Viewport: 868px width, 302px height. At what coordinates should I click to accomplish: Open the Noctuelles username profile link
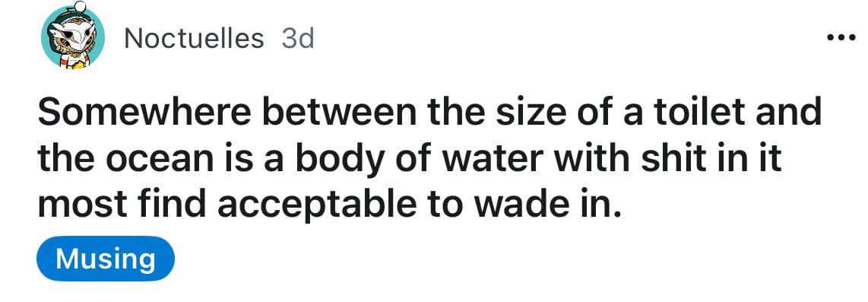click(194, 39)
